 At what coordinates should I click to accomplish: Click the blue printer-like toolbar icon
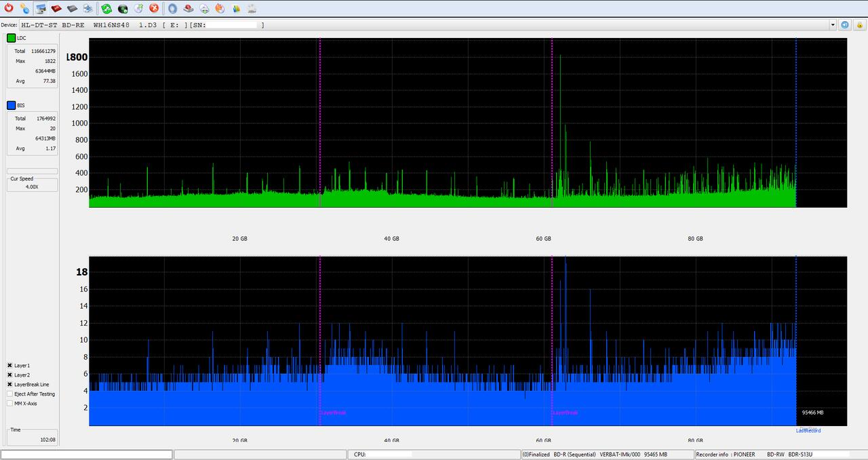(87, 8)
